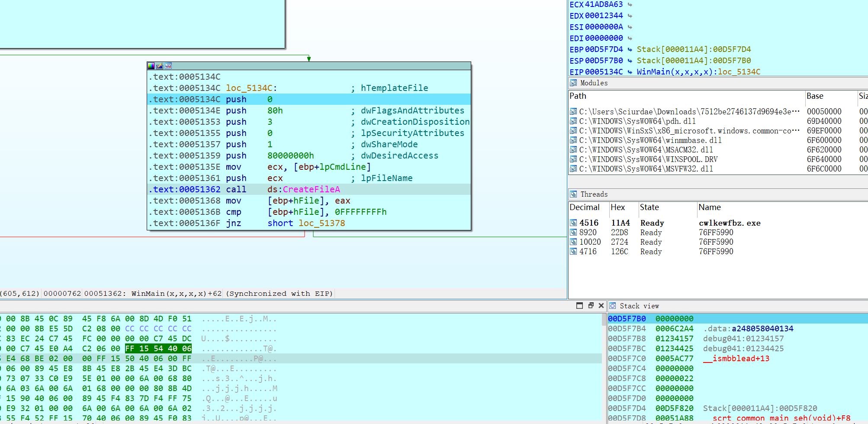Image resolution: width=868 pixels, height=424 pixels.
Task: Select the cmp [ebp+hFile] instruction line
Action: tap(309, 212)
